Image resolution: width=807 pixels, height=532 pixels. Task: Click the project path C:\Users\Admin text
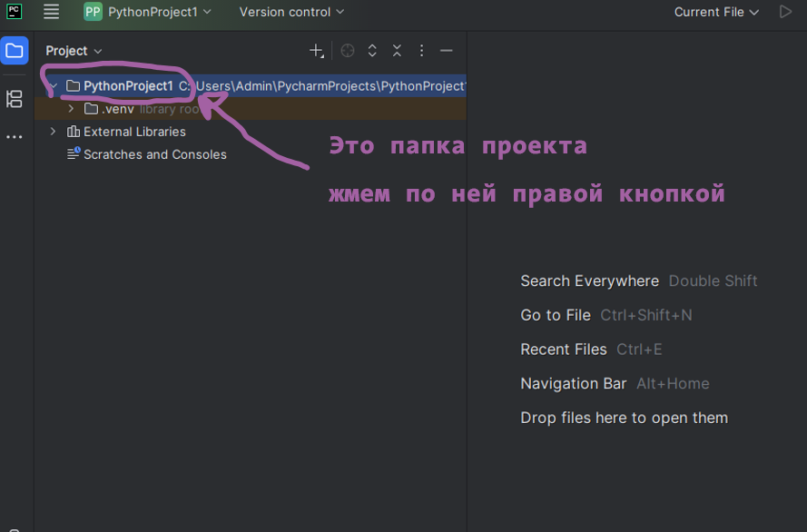coord(322,86)
